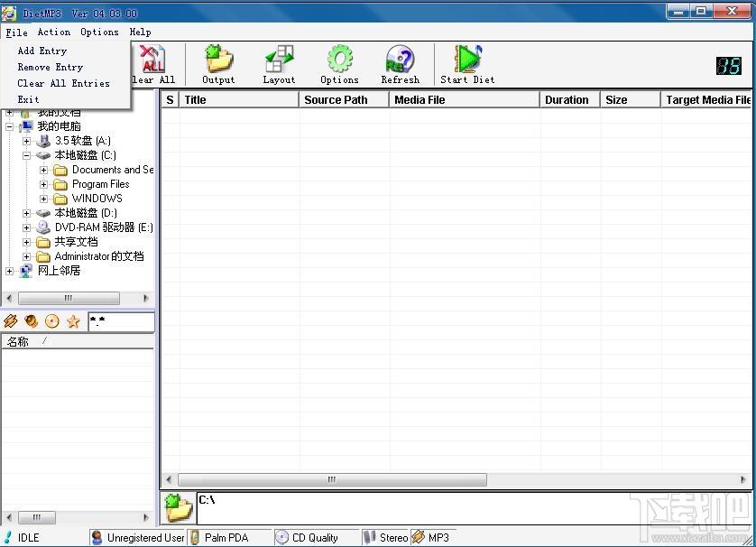Open the Help menu

[x=141, y=32]
